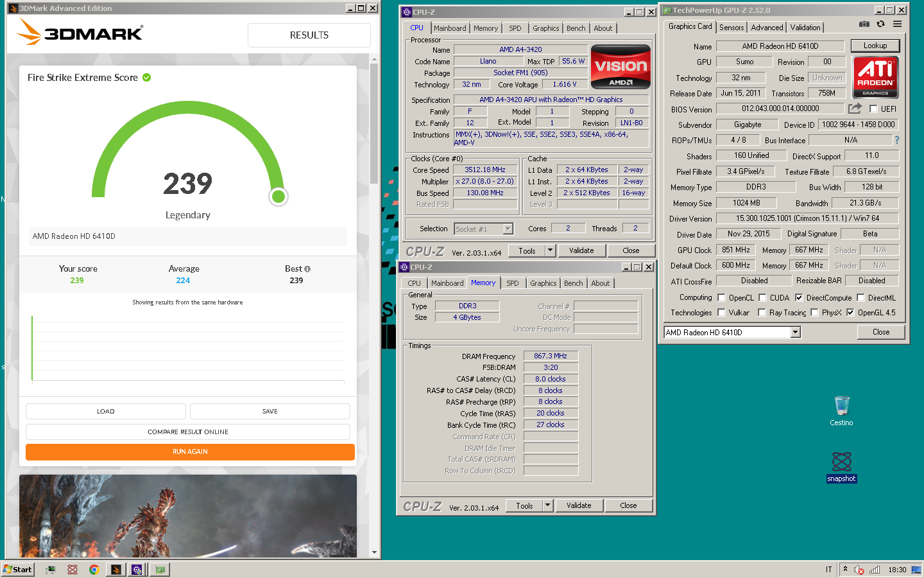Toggle the Vulkan checkbox
This screenshot has width=924, height=578.
pos(721,313)
